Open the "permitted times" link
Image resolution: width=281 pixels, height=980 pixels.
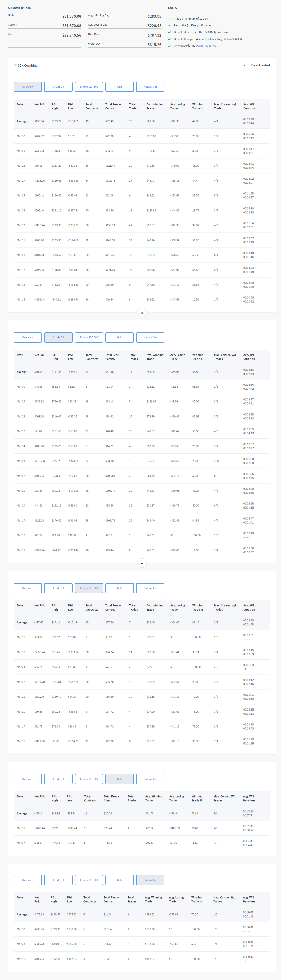pos(206,46)
